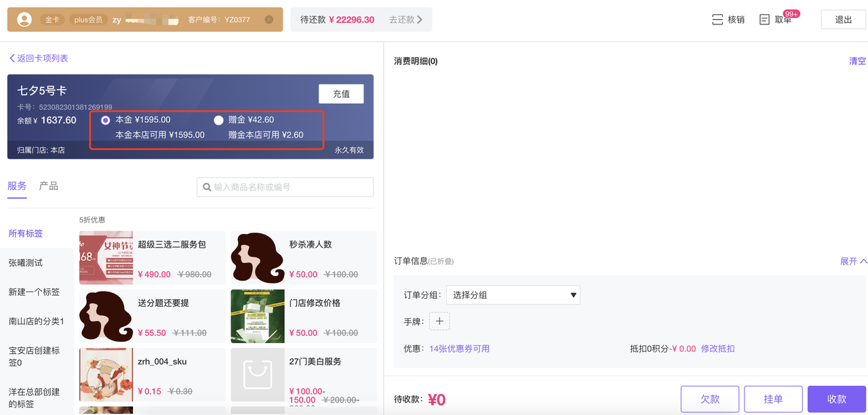The image size is (868, 415).
Task: Select the 门店修改价格 product thumbnail
Action: click(x=258, y=316)
